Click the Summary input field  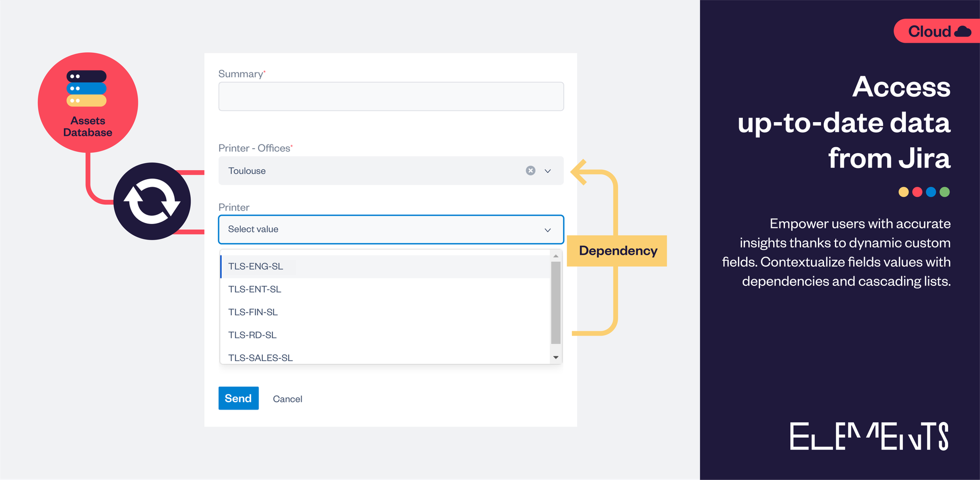pyautogui.click(x=391, y=97)
